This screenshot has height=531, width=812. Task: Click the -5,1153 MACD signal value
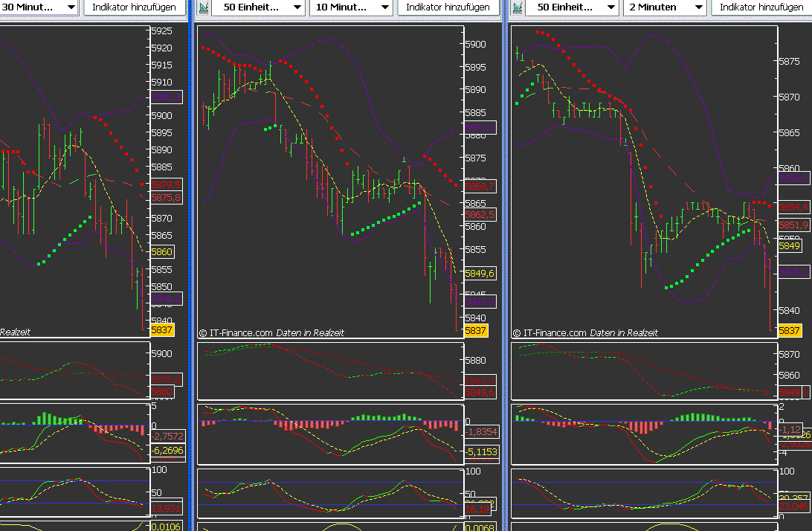482,451
